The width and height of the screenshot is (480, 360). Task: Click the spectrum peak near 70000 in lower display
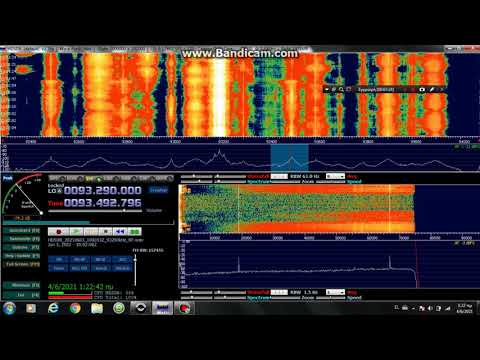[x=389, y=262]
